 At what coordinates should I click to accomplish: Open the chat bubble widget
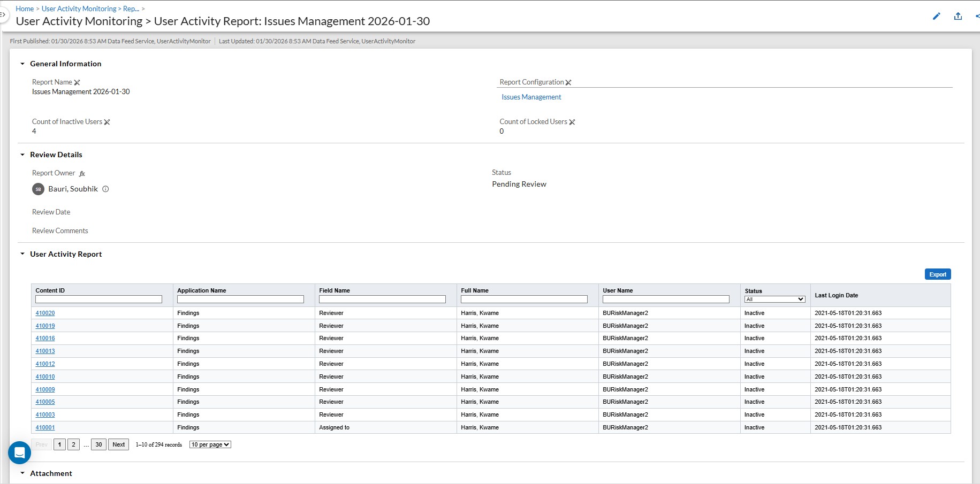click(20, 453)
